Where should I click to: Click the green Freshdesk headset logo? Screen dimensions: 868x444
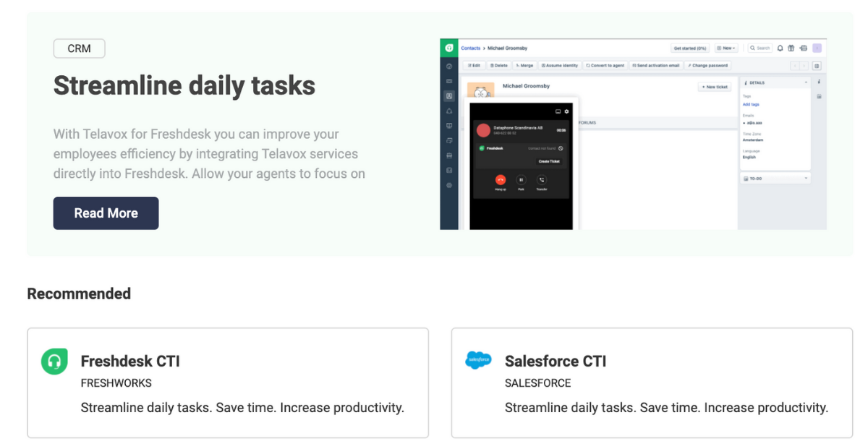tap(54, 361)
